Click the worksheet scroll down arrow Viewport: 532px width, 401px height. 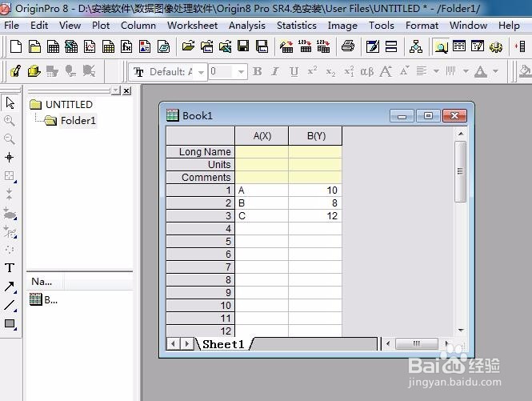[x=461, y=330]
